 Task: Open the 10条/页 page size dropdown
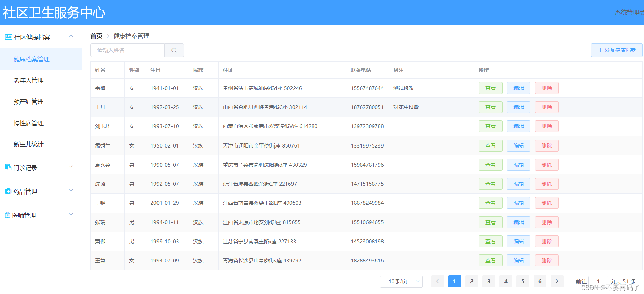401,281
